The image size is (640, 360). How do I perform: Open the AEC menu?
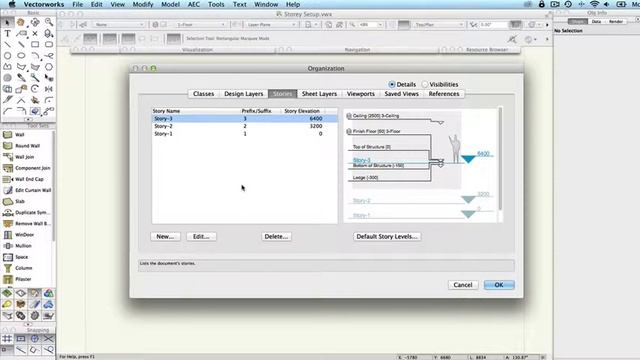[x=193, y=4]
